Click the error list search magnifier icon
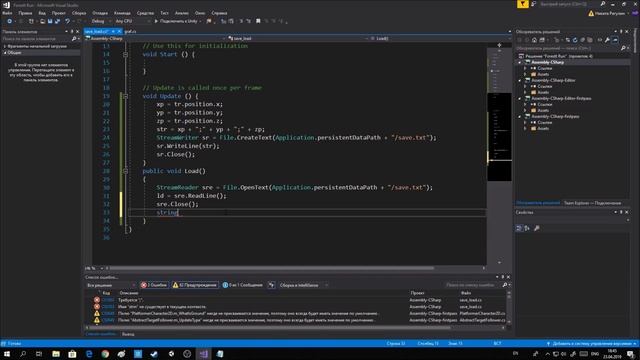The width and height of the screenshot is (640, 360). (504, 285)
